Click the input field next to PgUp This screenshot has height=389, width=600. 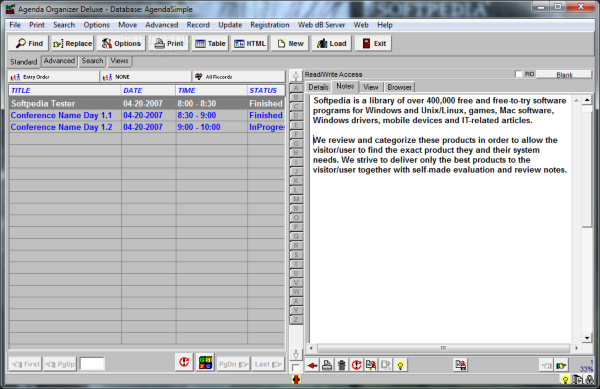[92, 364]
